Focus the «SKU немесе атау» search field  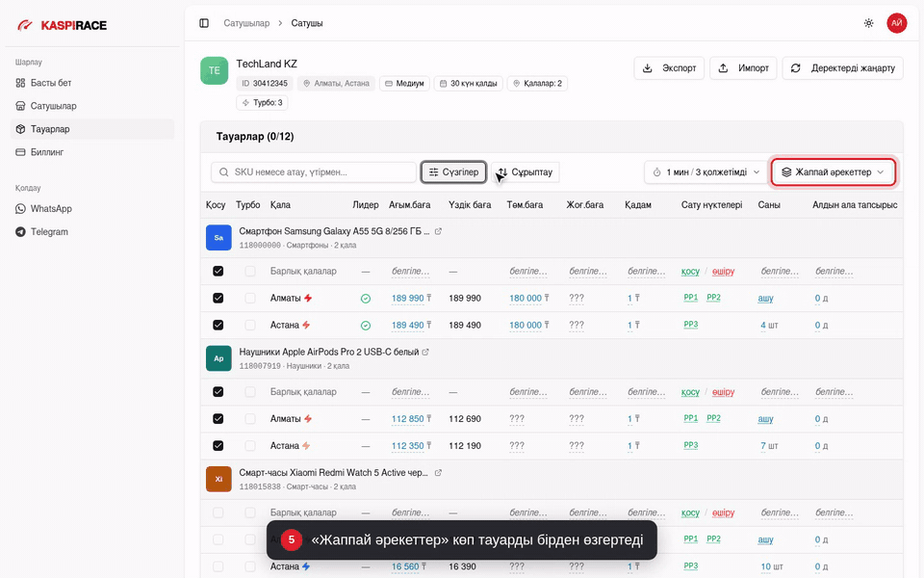314,172
